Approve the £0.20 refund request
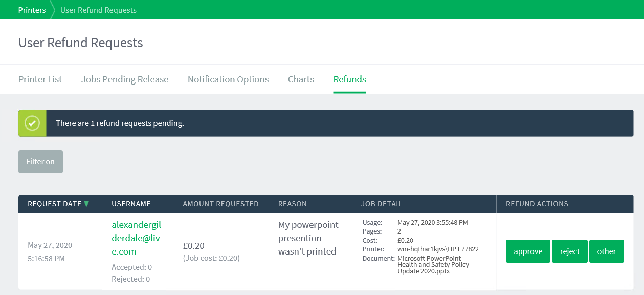 (x=528, y=251)
